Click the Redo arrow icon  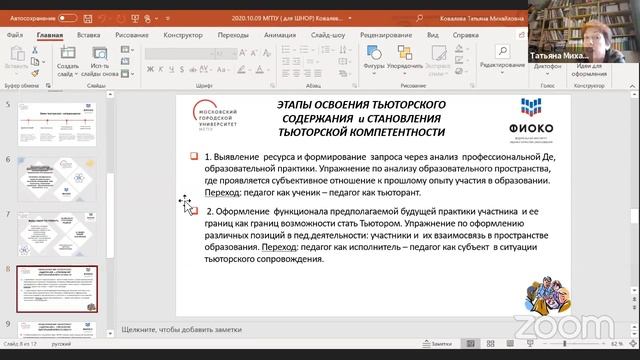(x=120, y=18)
